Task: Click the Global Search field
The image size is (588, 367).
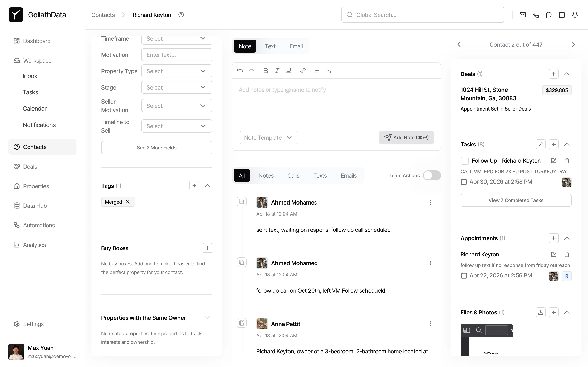Action: [x=423, y=15]
